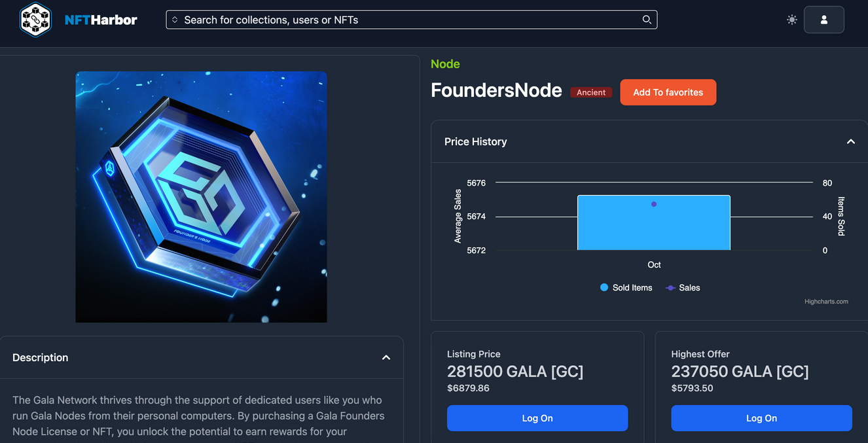The image size is (868, 443).
Task: Log on under Highest Offer
Action: tap(761, 418)
